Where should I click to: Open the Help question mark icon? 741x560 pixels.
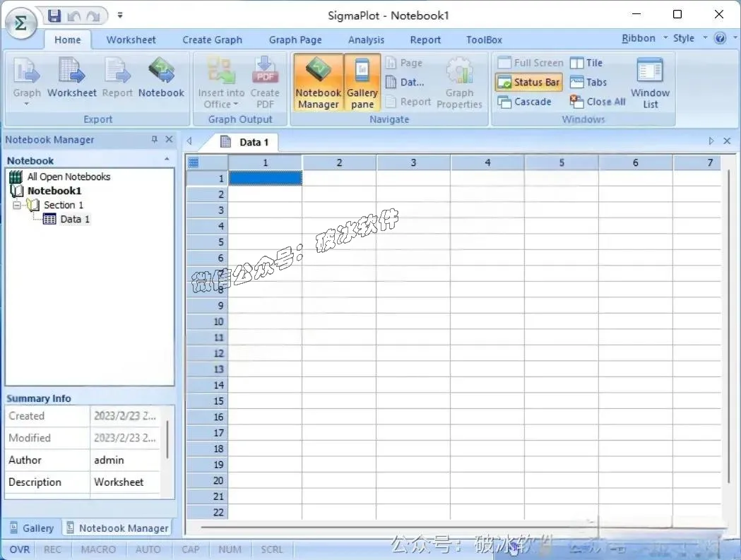pyautogui.click(x=720, y=38)
